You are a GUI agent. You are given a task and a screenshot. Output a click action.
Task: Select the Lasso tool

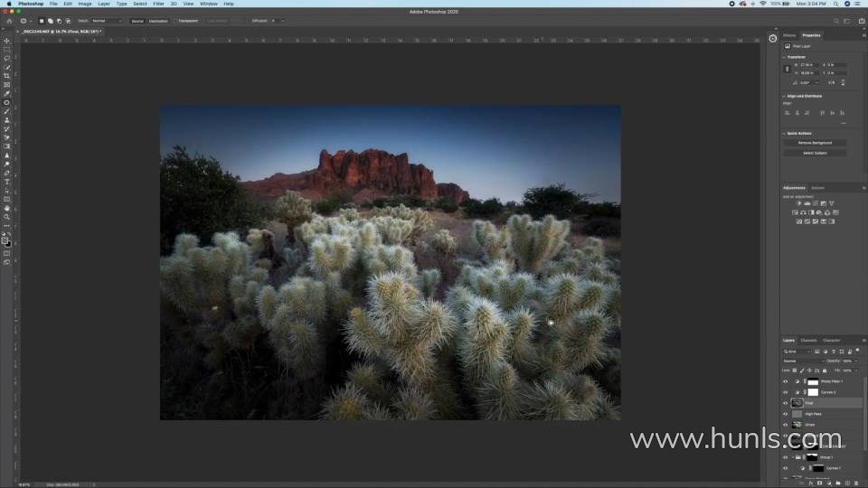pos(6,58)
